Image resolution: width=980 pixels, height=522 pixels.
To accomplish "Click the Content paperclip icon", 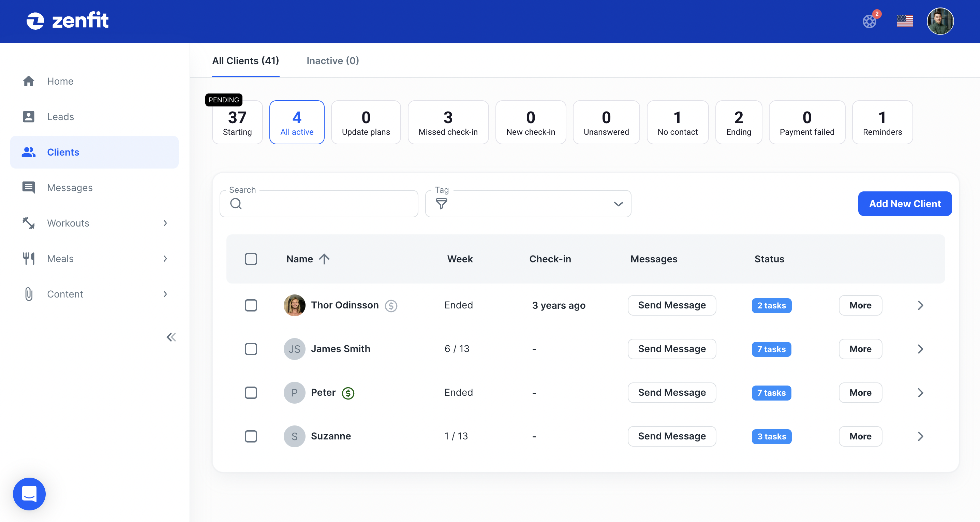I will (x=29, y=293).
